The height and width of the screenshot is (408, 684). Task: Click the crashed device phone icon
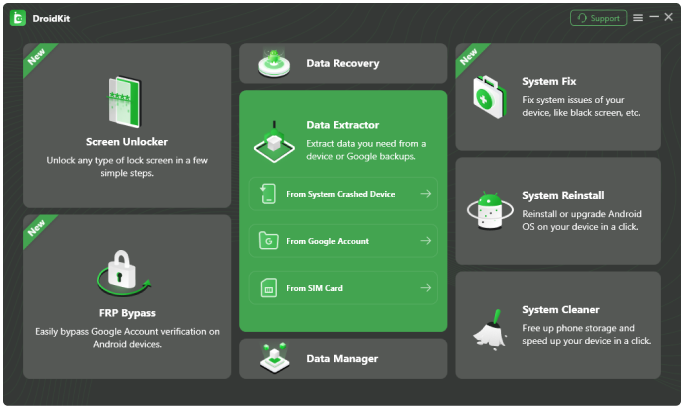pyautogui.click(x=268, y=194)
